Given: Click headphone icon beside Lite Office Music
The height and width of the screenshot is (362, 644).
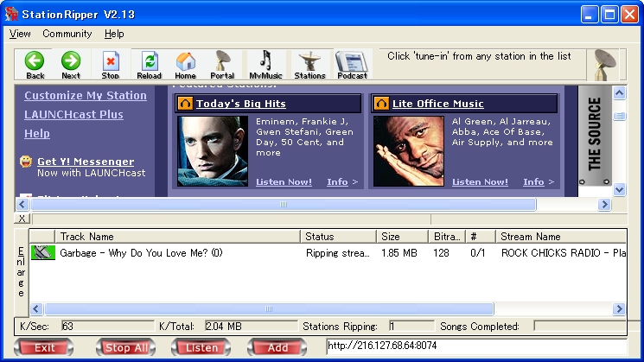Looking at the screenshot, I should [x=381, y=104].
